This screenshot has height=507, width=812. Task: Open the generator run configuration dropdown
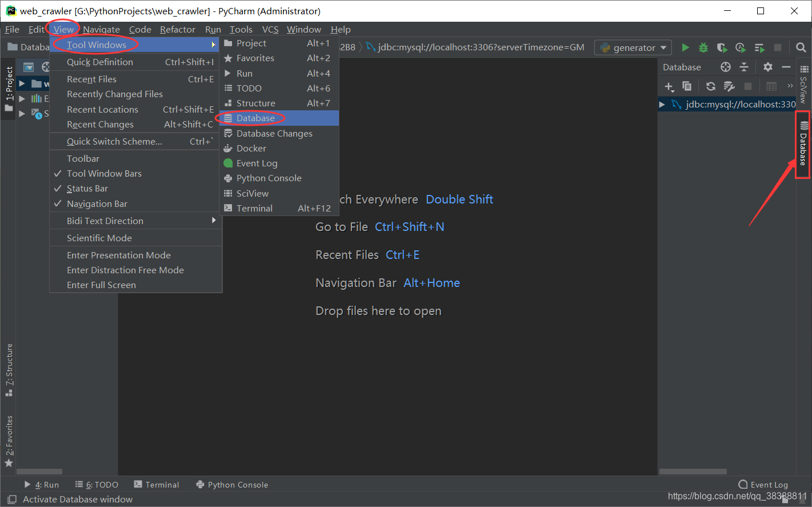click(x=633, y=47)
